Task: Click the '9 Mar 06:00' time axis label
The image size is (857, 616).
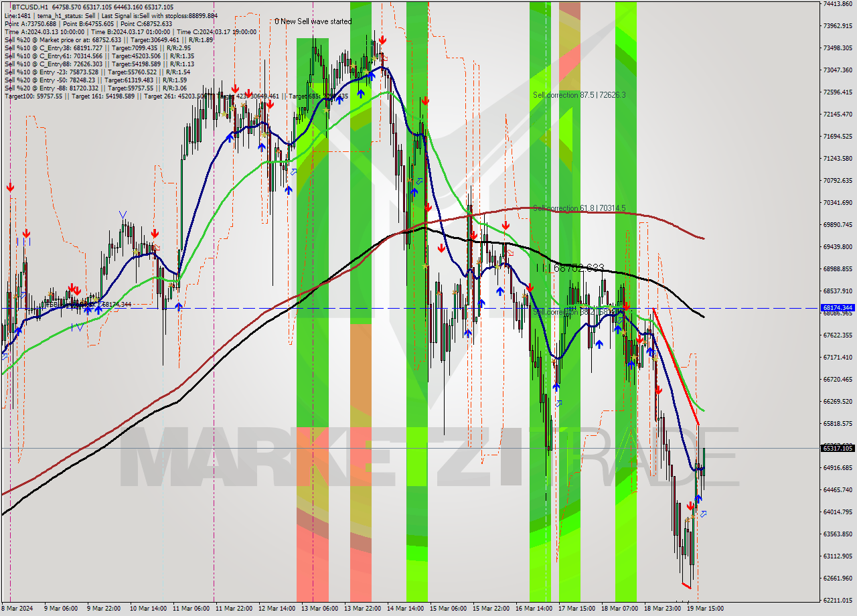Action: (60, 609)
